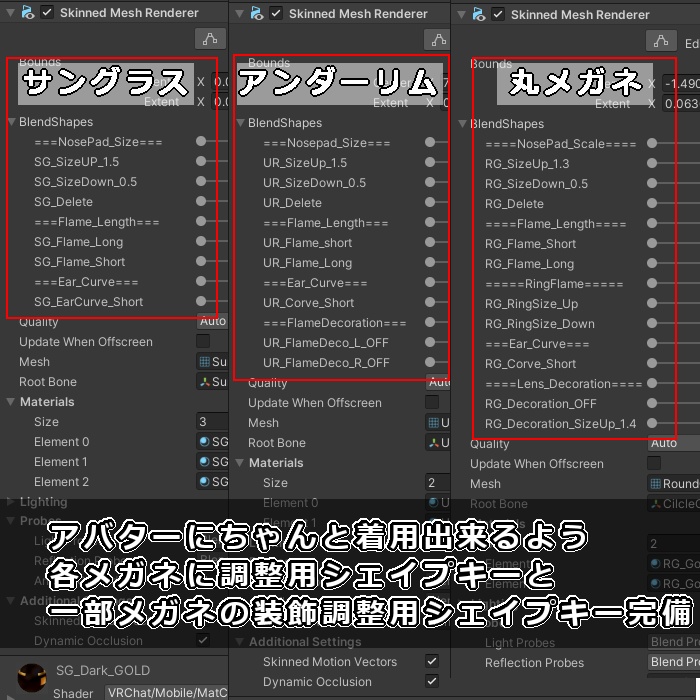Collapse Materials foldout in middle panel
The height and width of the screenshot is (700, 700).
pyautogui.click(x=240, y=462)
